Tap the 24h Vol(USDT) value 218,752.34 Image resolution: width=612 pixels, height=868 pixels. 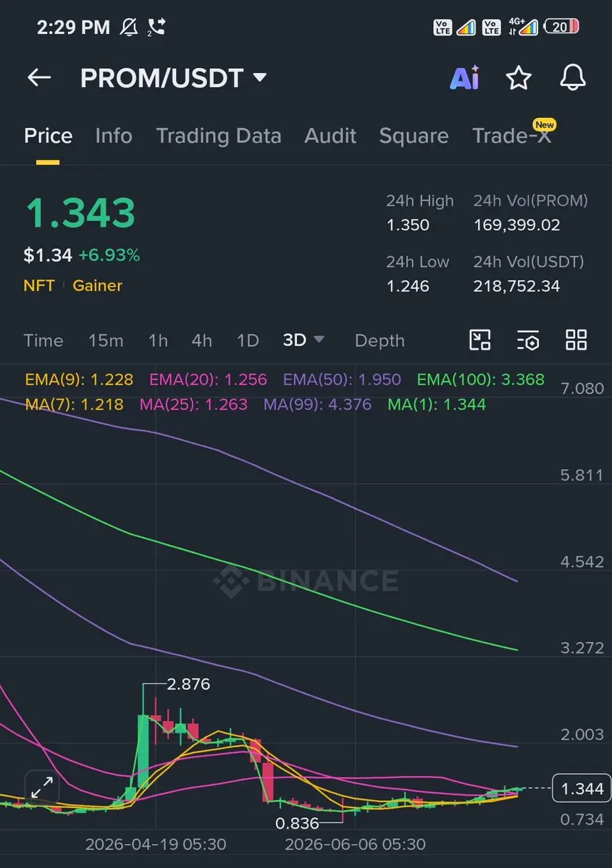click(516, 286)
